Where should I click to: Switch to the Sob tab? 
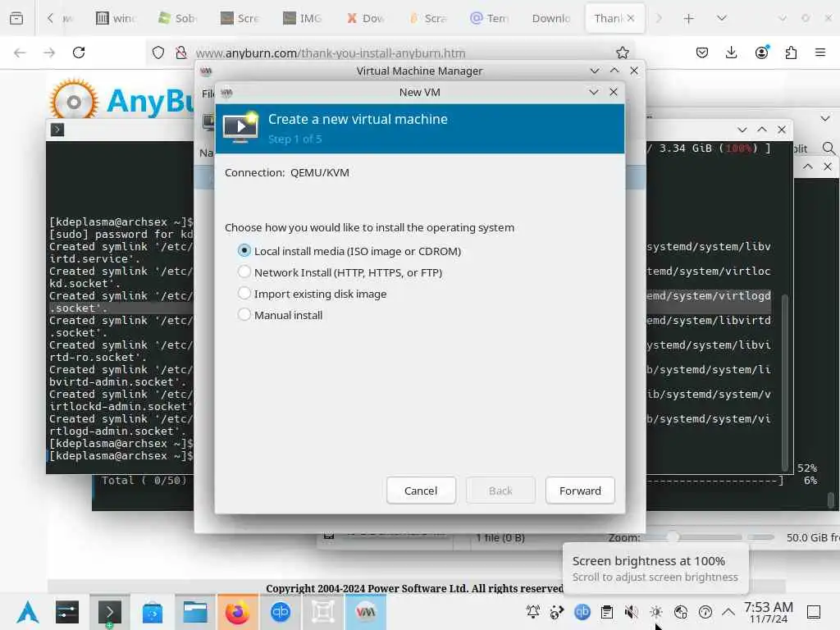coord(177,18)
